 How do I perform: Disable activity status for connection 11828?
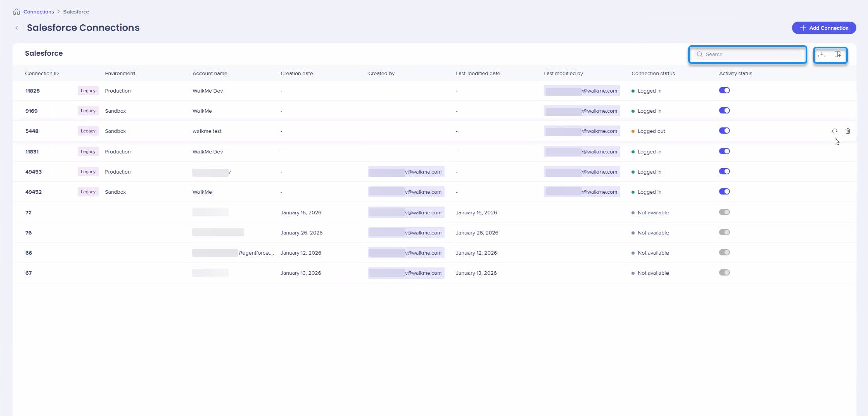pyautogui.click(x=724, y=91)
